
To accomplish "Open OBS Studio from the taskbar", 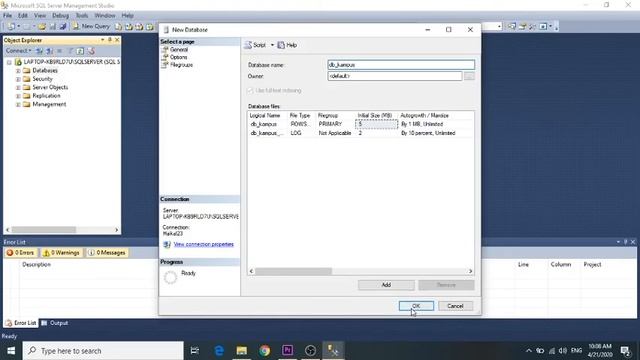I will pos(310,351).
